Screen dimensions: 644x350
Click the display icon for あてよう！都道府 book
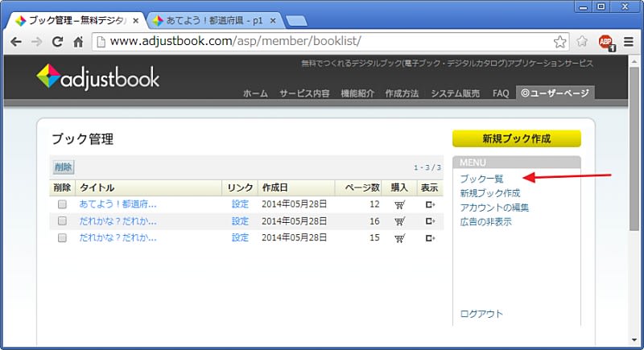tap(430, 204)
